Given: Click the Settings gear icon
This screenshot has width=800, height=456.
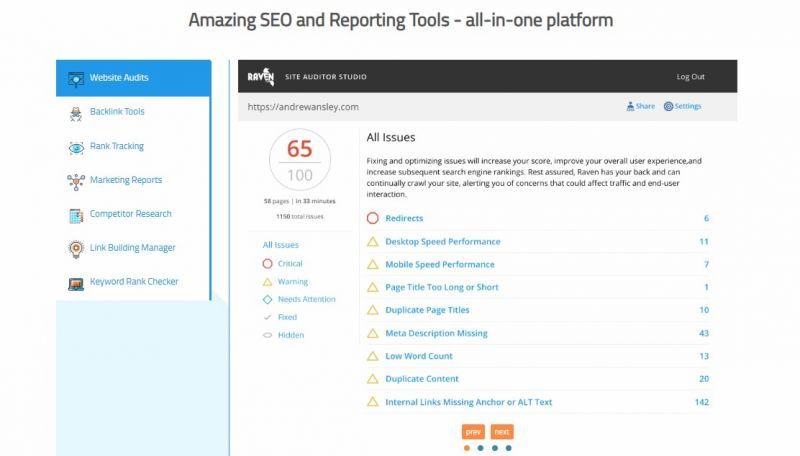Looking at the screenshot, I should pos(668,106).
